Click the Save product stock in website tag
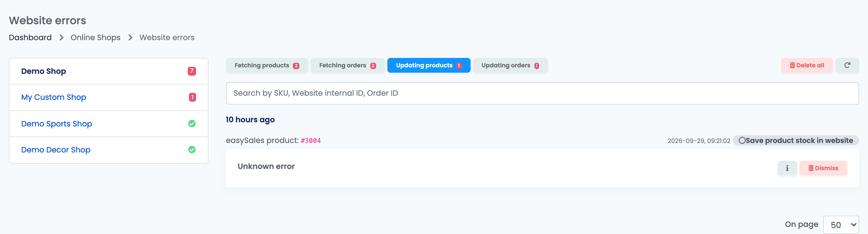This screenshot has width=868, height=234. (796, 141)
